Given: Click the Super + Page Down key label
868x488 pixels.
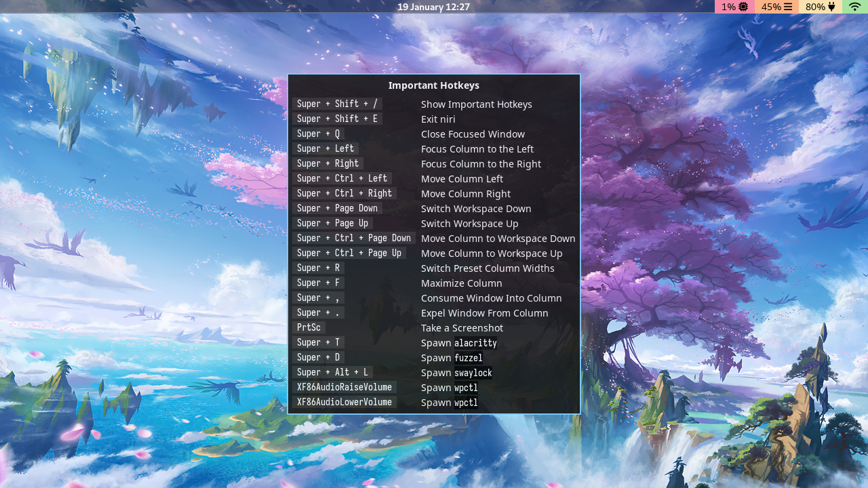Looking at the screenshot, I should tap(337, 208).
